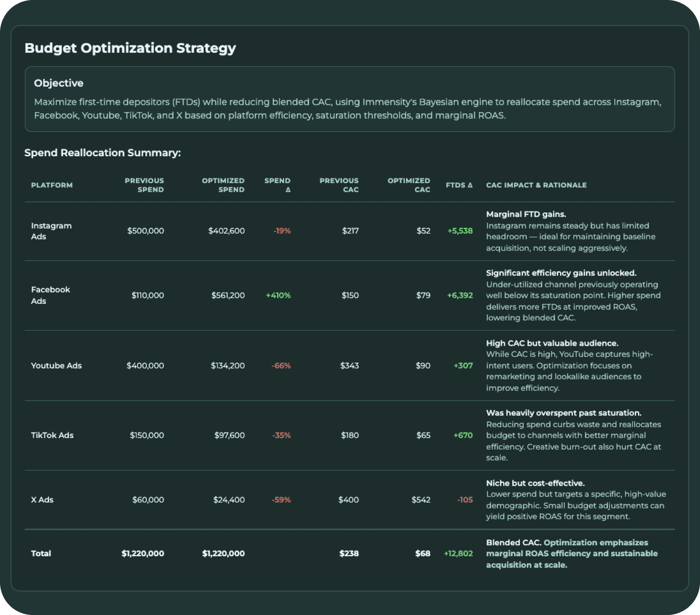Click the Spend Reallocation Summary heading
Viewport: 700px width, 615px height.
coord(103,153)
